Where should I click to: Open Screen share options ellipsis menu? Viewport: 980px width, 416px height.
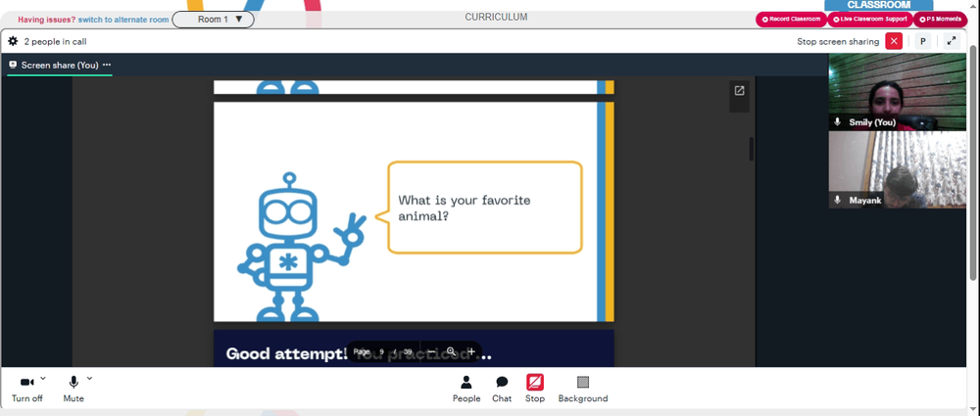point(107,65)
